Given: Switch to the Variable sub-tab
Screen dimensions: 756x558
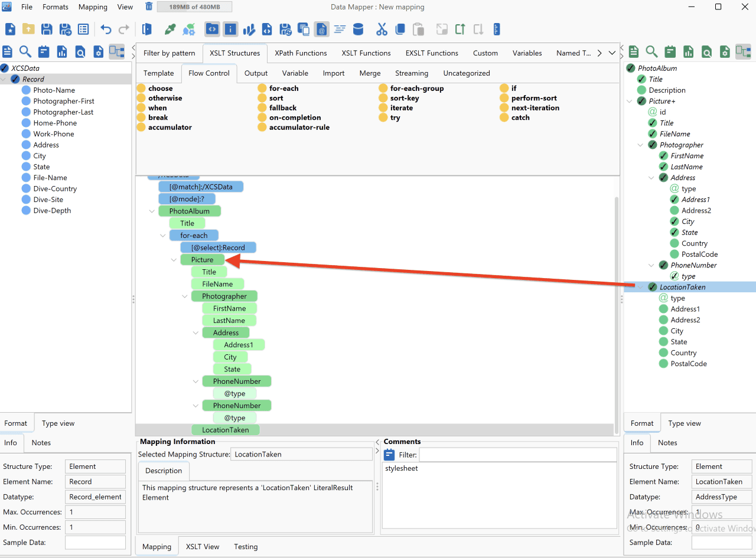Looking at the screenshot, I should click(x=295, y=73).
